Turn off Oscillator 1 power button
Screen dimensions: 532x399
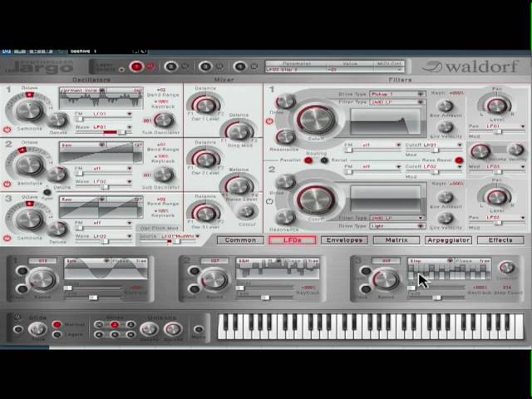[x=7, y=130]
